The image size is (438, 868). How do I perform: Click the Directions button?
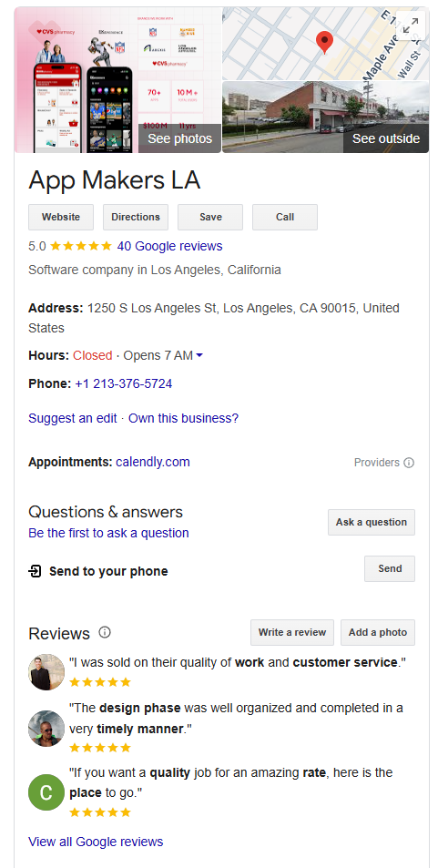136,217
